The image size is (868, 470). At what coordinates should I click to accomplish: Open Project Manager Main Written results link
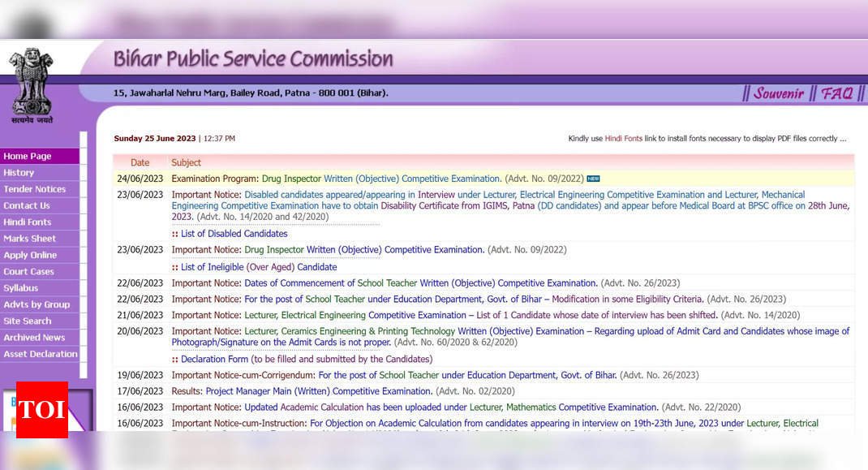(319, 391)
